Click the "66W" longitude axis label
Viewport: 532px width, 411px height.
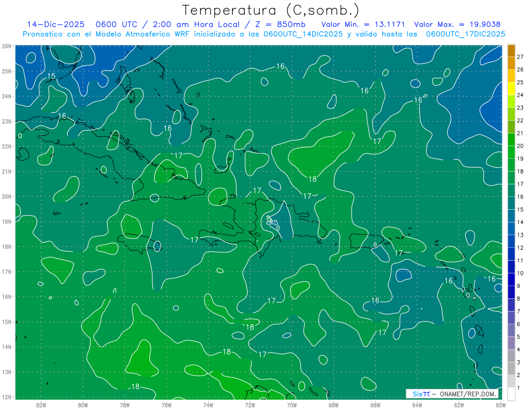pyautogui.click(x=376, y=404)
